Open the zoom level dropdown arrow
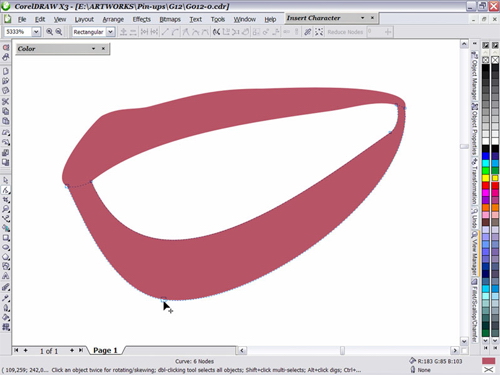This screenshot has width=500, height=375. click(36, 32)
